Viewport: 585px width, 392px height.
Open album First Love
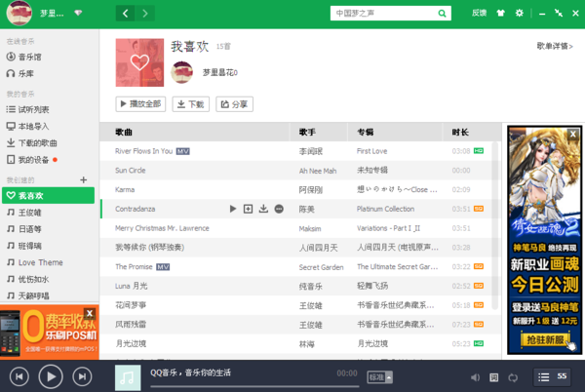pyautogui.click(x=372, y=151)
